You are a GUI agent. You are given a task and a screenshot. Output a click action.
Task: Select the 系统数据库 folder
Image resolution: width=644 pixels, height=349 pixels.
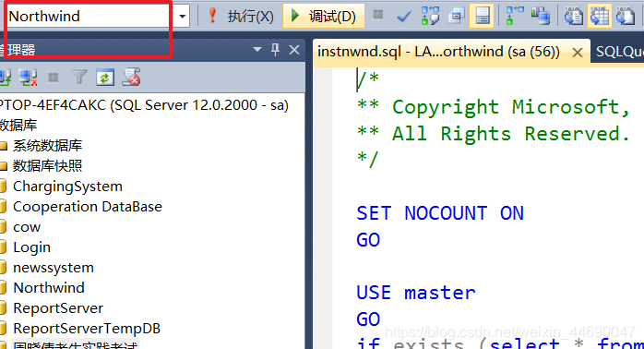click(x=47, y=146)
